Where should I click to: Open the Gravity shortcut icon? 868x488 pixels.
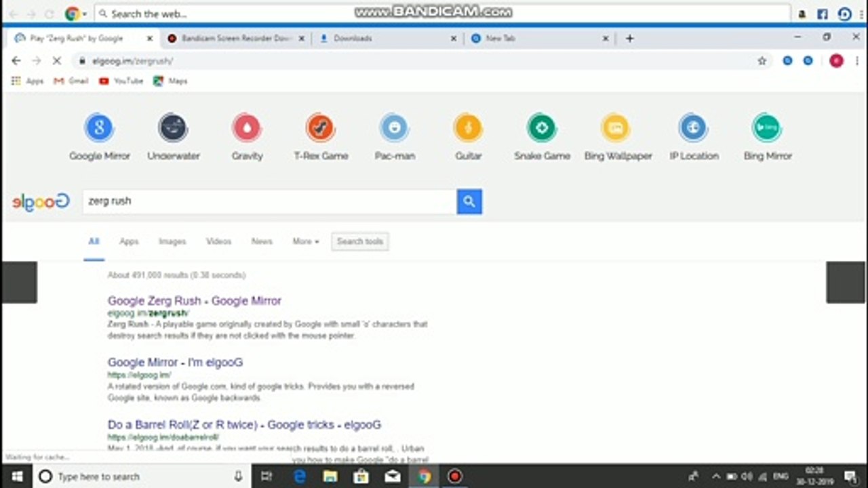click(x=247, y=127)
